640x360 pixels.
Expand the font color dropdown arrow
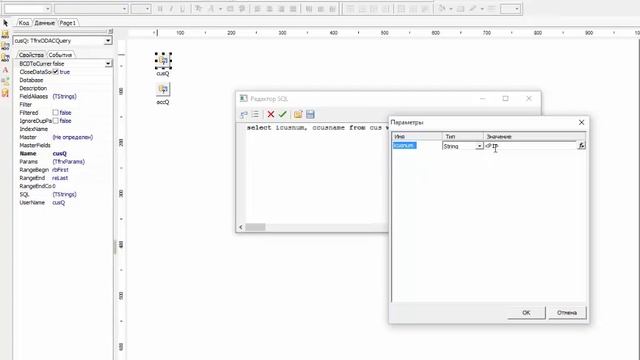point(220,9)
